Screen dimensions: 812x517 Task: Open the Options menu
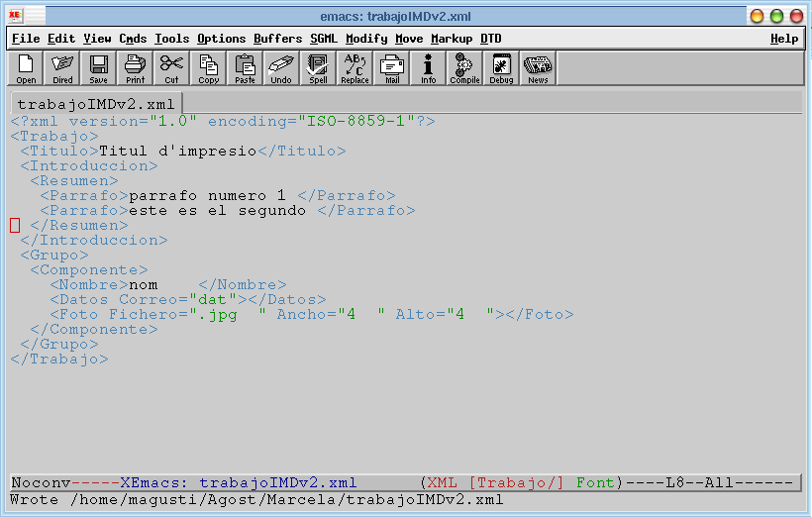[221, 39]
